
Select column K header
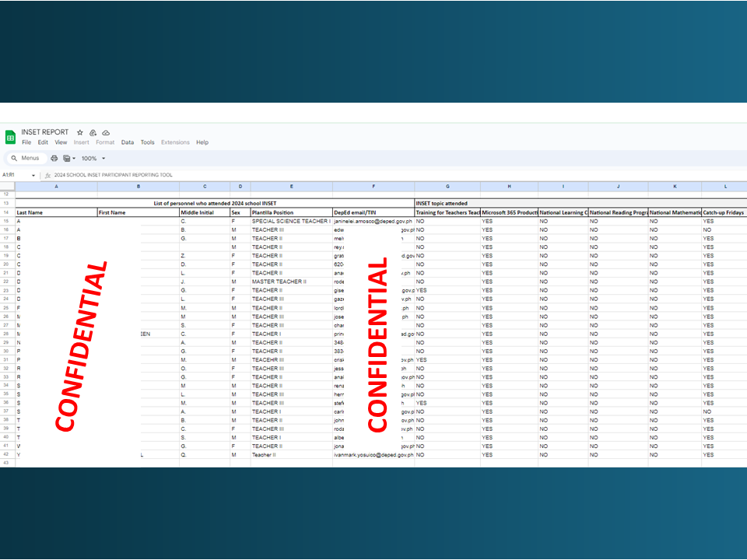click(675, 187)
